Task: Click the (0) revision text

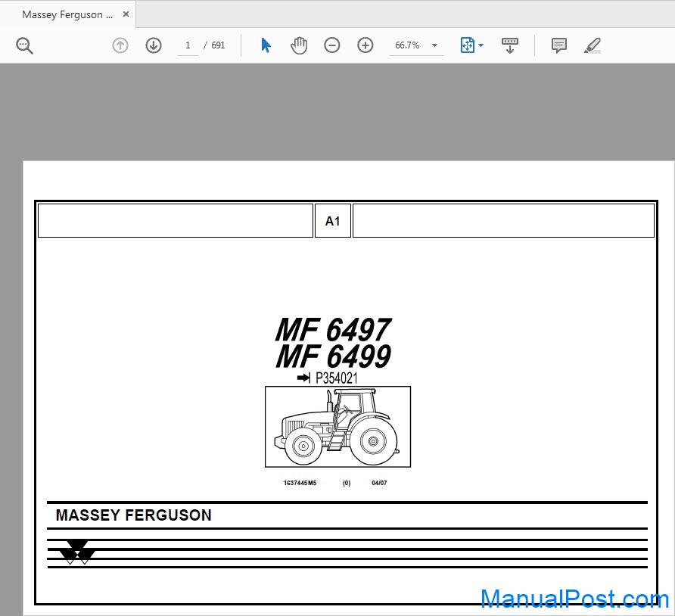Action: 347,483
